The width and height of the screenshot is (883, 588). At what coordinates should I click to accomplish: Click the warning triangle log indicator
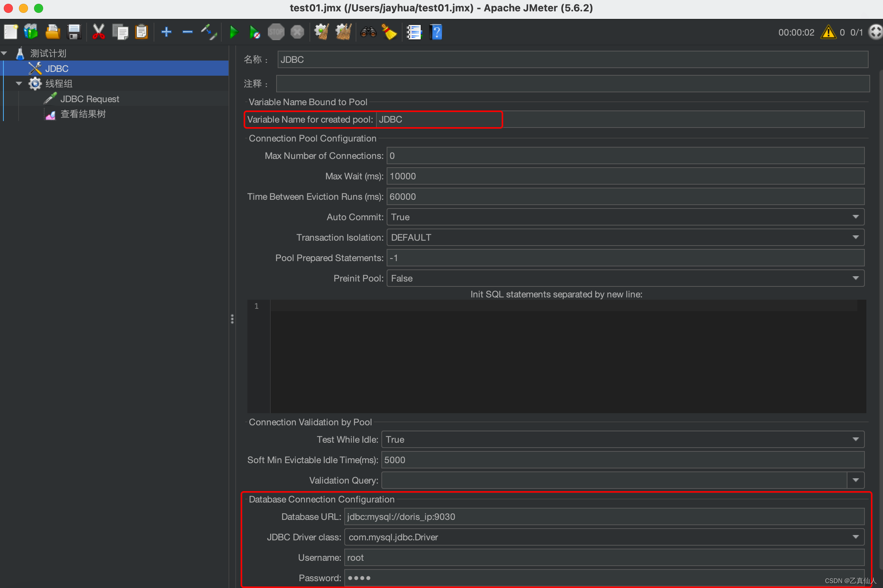828,32
